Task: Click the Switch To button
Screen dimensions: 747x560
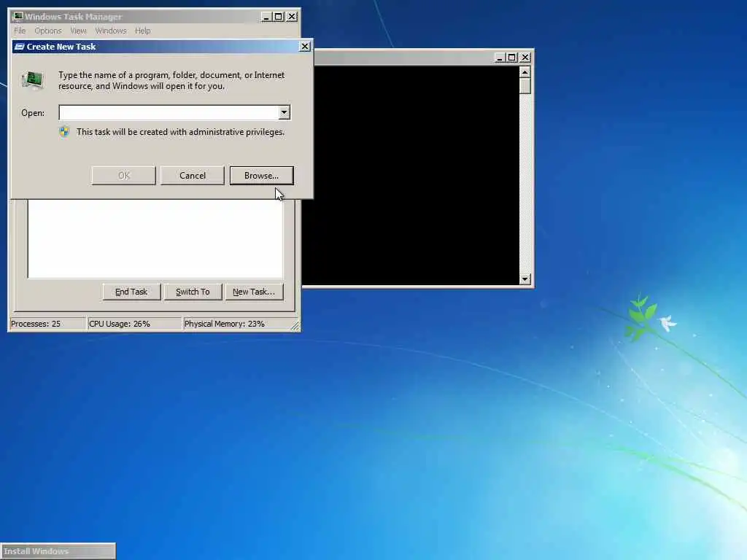Action: point(193,292)
